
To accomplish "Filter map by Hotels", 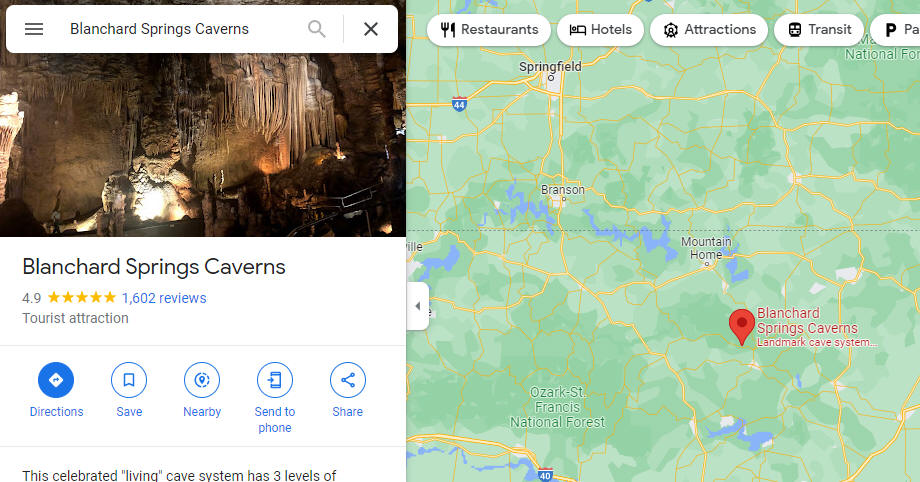I will coord(600,29).
